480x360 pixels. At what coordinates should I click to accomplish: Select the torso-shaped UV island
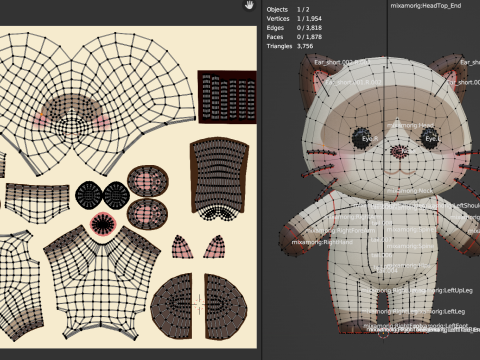[102, 282]
